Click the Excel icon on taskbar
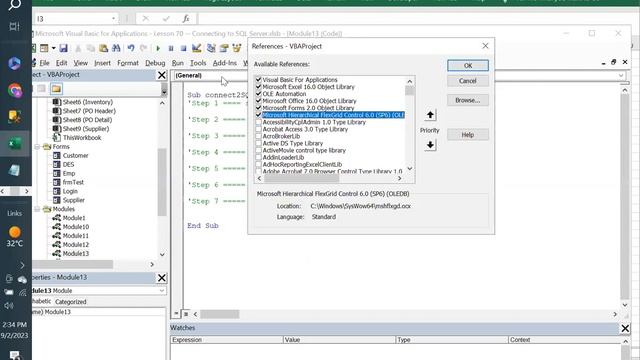This screenshot has width=640, height=360. pos(15,143)
